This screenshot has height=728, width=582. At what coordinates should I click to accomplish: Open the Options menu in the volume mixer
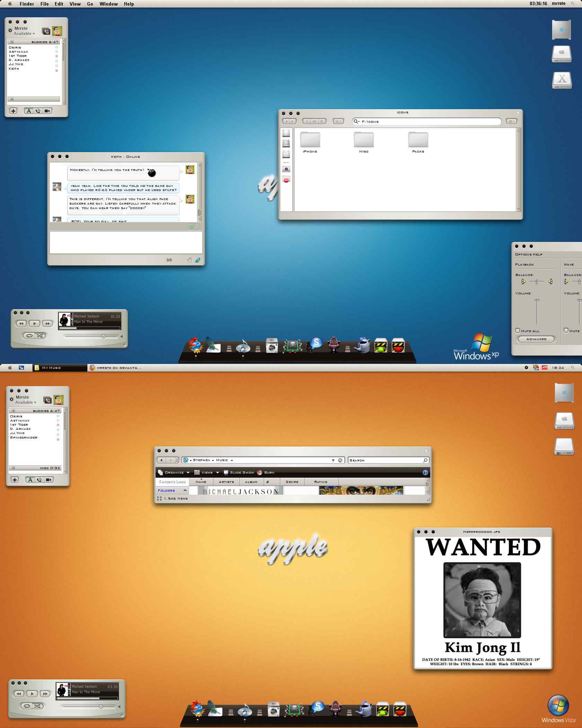[523, 254]
